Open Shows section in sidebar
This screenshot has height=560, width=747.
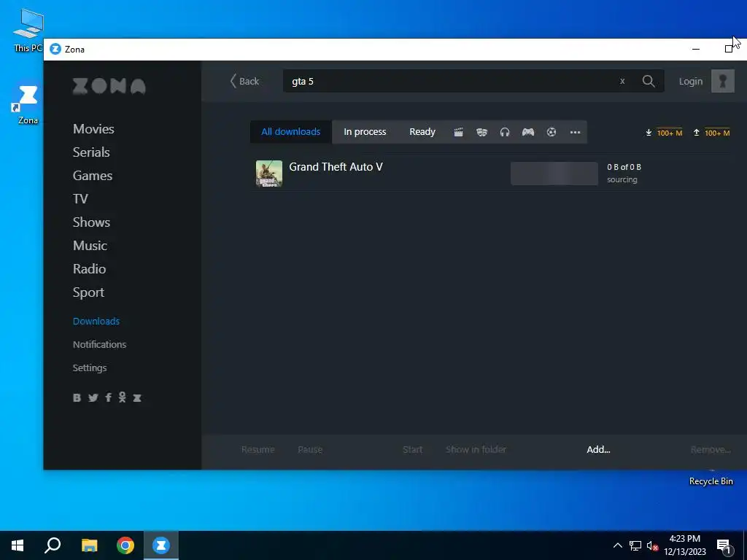click(x=91, y=222)
